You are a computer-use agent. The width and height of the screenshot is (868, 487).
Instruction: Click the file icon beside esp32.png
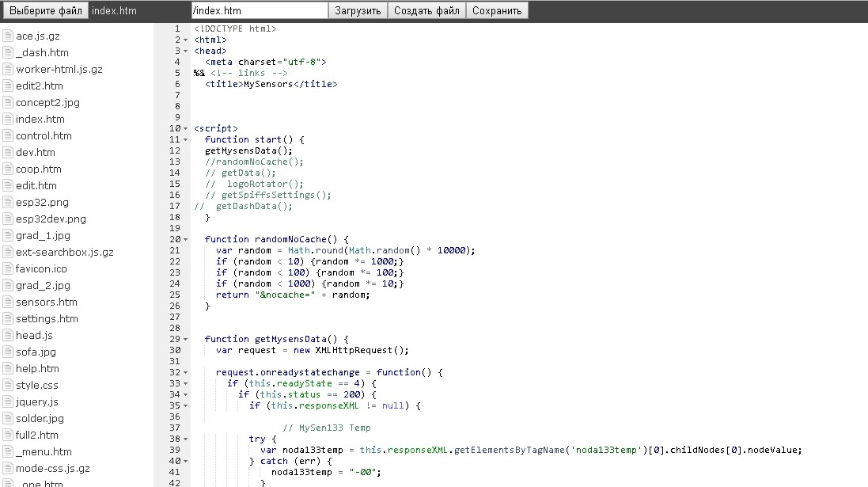pos(8,202)
